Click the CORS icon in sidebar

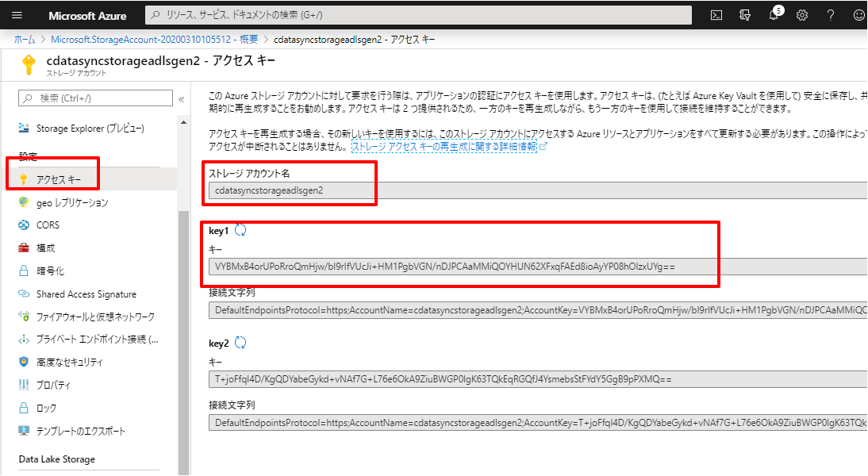(24, 225)
